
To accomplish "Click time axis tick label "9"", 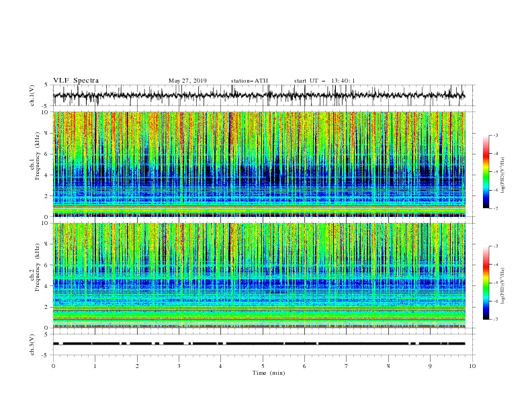I will click(430, 366).
